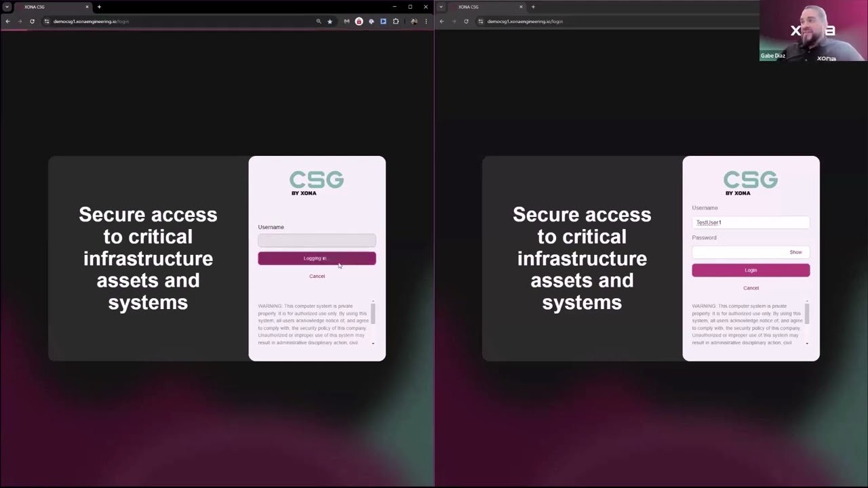
Task: Focus the right browser URL democsg1.xonaengineering.io/login
Action: pyautogui.click(x=525, y=21)
